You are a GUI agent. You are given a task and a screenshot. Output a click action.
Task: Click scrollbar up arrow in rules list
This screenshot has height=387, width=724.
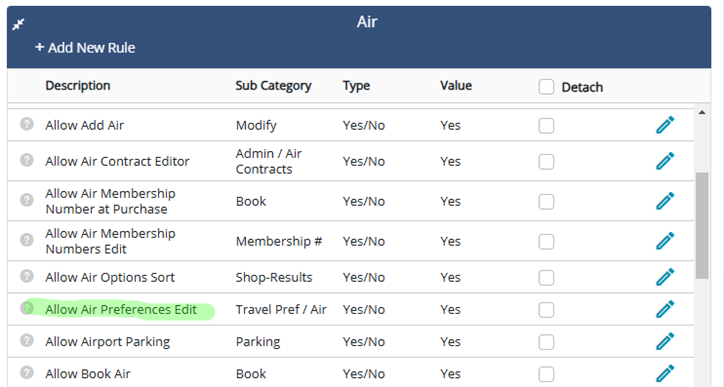pyautogui.click(x=702, y=113)
